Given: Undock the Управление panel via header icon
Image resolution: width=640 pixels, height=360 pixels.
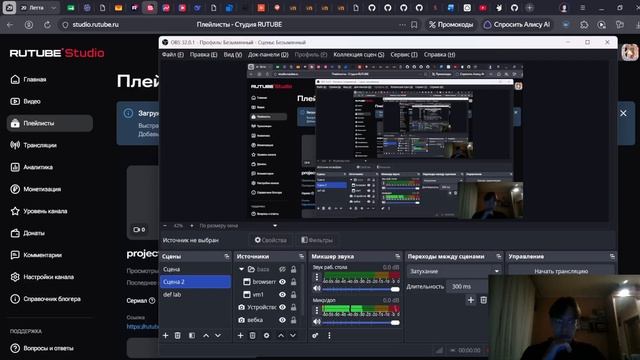Looking at the screenshot, I should pos(612,256).
